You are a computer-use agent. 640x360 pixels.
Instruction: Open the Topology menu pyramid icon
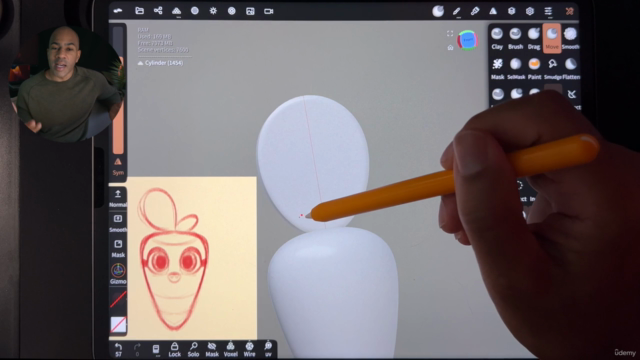pyautogui.click(x=176, y=11)
